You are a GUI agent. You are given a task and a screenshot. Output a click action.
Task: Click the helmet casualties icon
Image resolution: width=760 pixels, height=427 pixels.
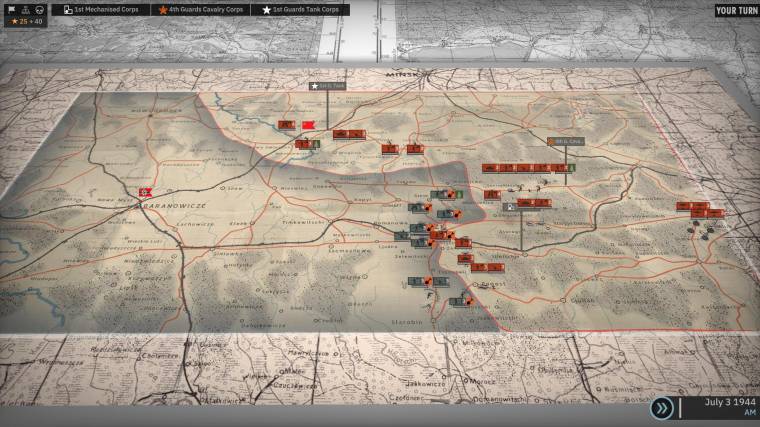click(40, 9)
